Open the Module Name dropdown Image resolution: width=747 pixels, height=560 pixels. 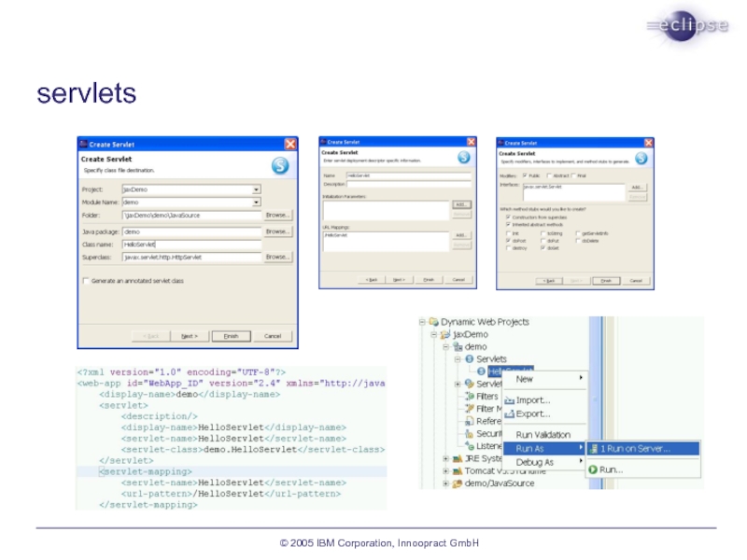click(256, 203)
